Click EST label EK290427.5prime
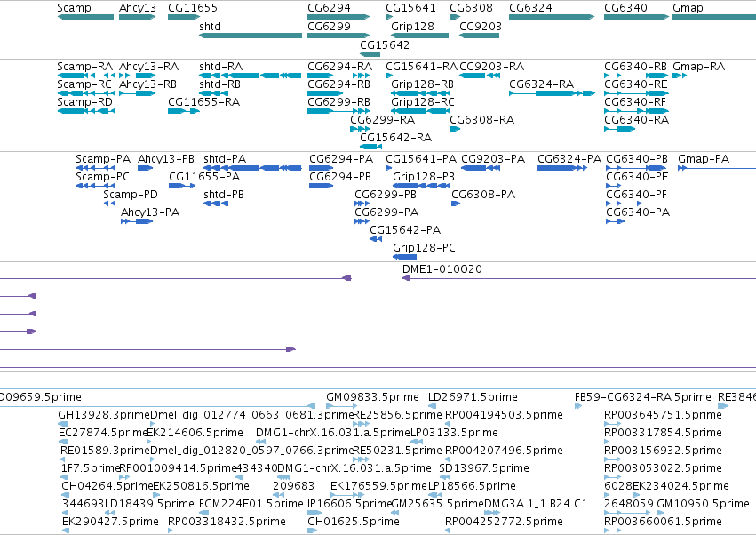This screenshot has height=535, width=756. pos(110,522)
